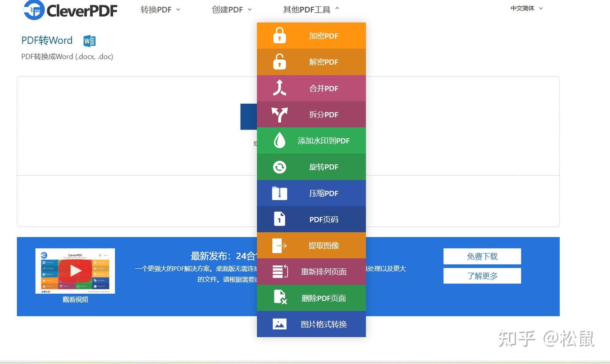Screen dimensions: 610x364
Task: Select 解密PDF from the tools menu
Action: pos(311,62)
